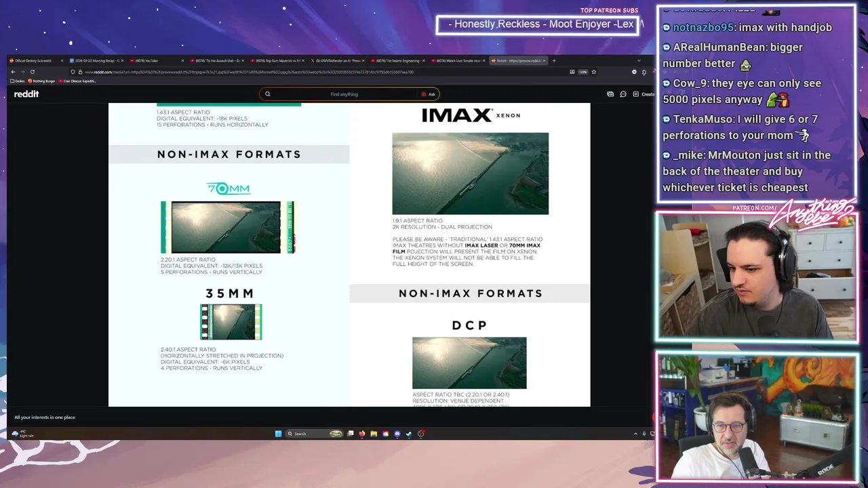The image size is (868, 488).
Task: Click the IMAX Xenon sample image
Action: click(x=470, y=174)
